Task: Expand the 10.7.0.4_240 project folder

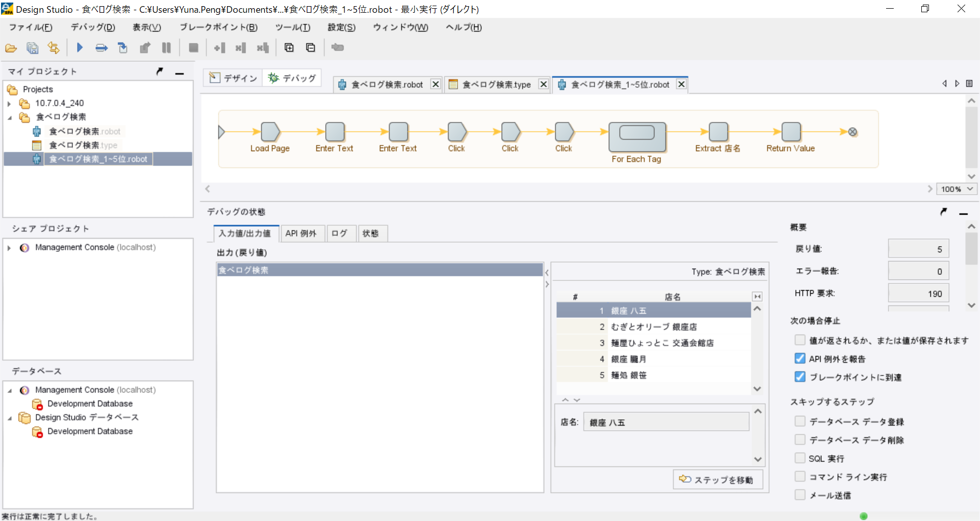Action: pyautogui.click(x=9, y=104)
